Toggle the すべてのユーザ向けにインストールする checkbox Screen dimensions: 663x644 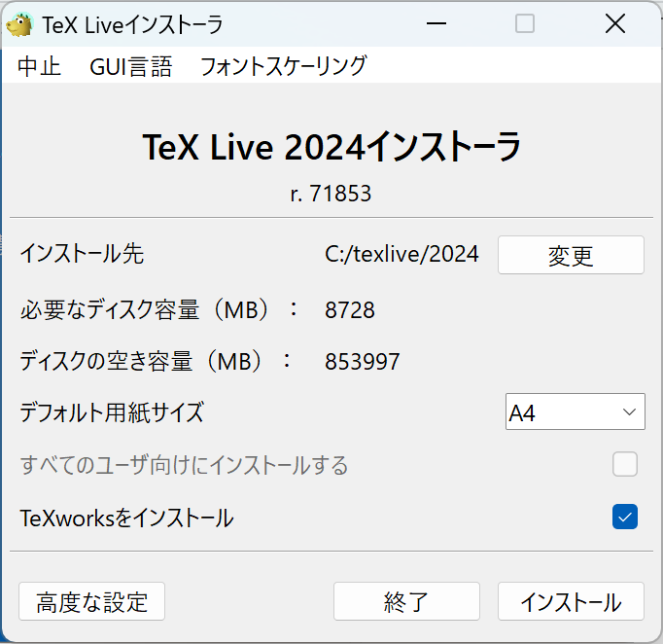(x=624, y=465)
